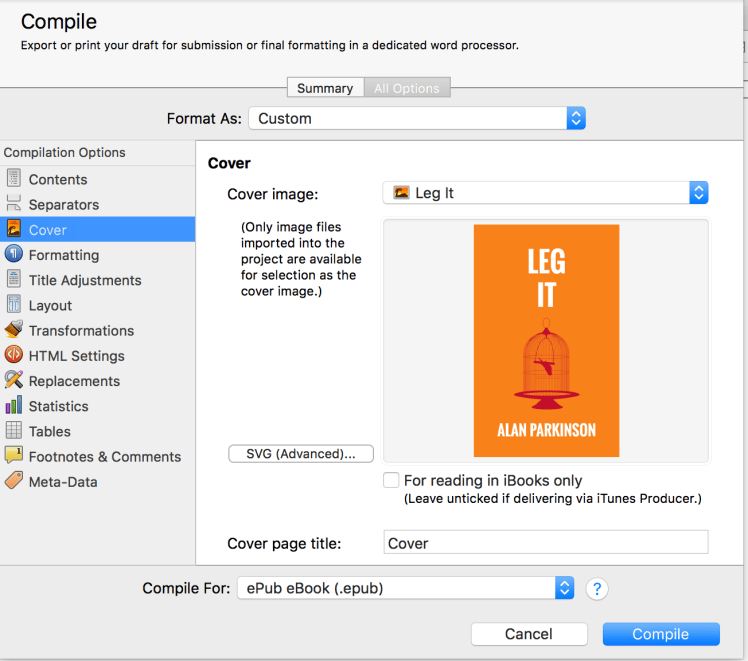
Task: Click the Cover page title text field
Action: pos(546,543)
